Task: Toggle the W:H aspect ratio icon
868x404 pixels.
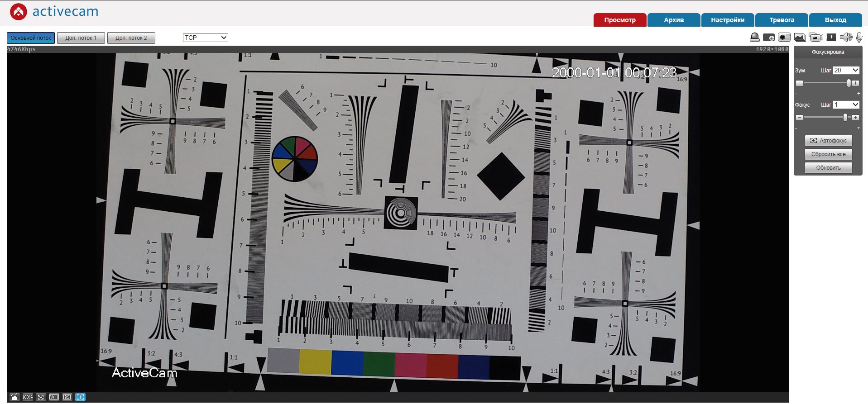Action: pos(54,397)
